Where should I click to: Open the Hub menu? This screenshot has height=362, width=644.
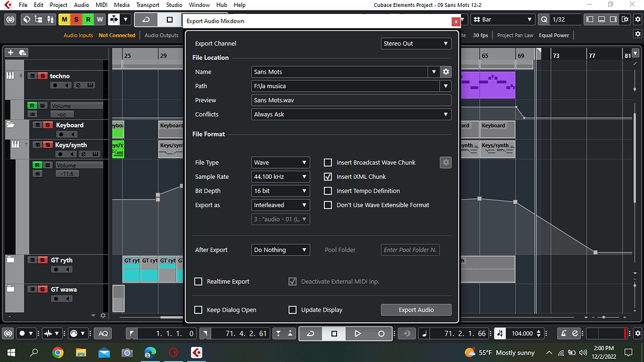point(221,5)
